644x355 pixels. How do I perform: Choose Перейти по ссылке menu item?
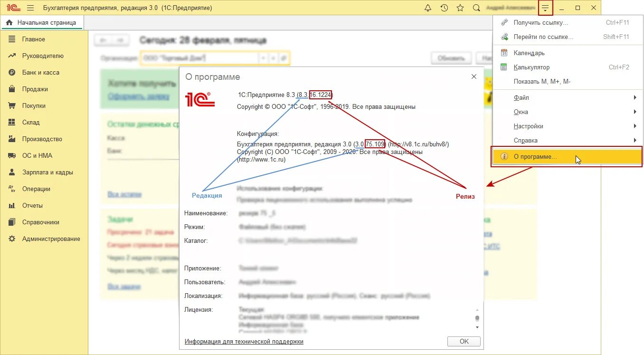567,37
